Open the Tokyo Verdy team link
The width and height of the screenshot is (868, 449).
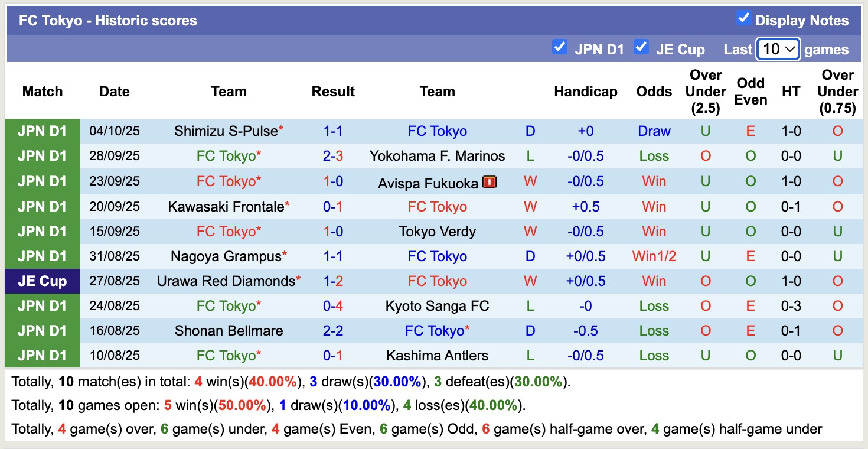point(437,231)
